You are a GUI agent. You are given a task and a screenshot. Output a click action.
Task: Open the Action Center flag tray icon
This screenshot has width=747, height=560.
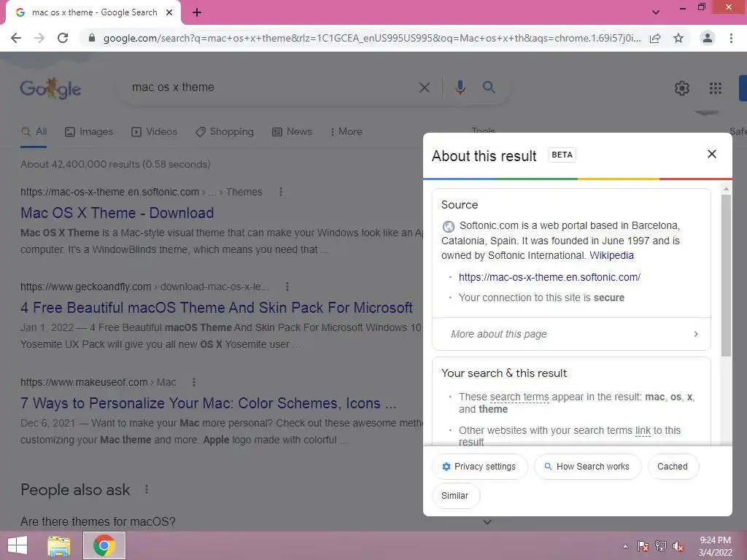pyautogui.click(x=643, y=546)
